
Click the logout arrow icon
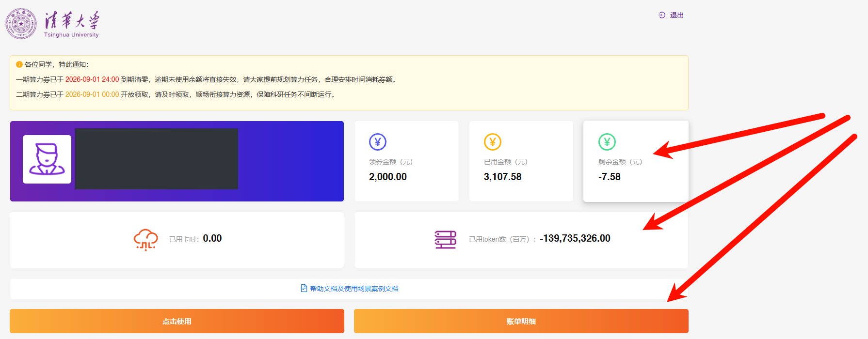click(x=662, y=15)
